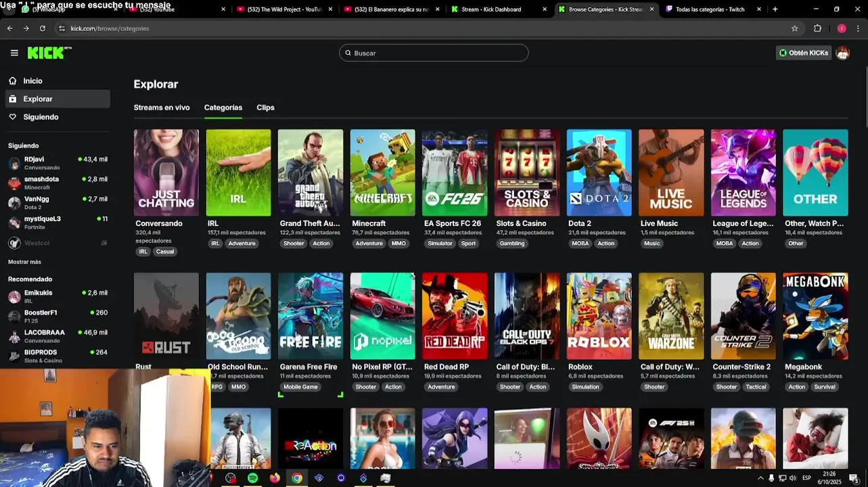The height and width of the screenshot is (487, 868).
Task: Open the Other, Watch Party cover
Action: coord(815,172)
